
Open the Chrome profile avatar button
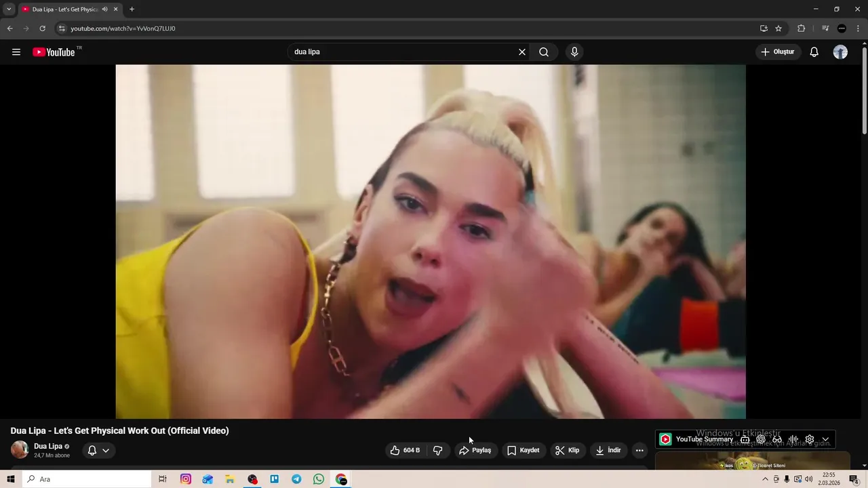point(842,28)
